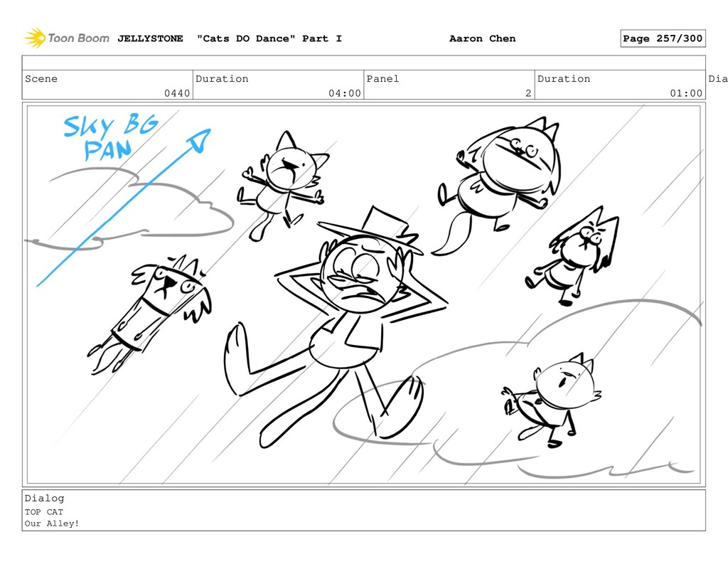The image size is (728, 564).
Task: Click the Dialog label
Action: (45, 499)
